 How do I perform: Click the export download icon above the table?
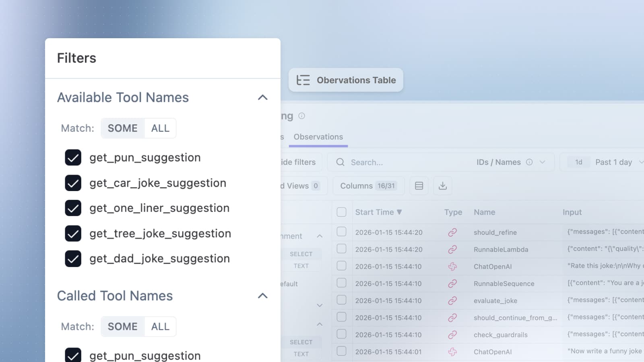[443, 185]
